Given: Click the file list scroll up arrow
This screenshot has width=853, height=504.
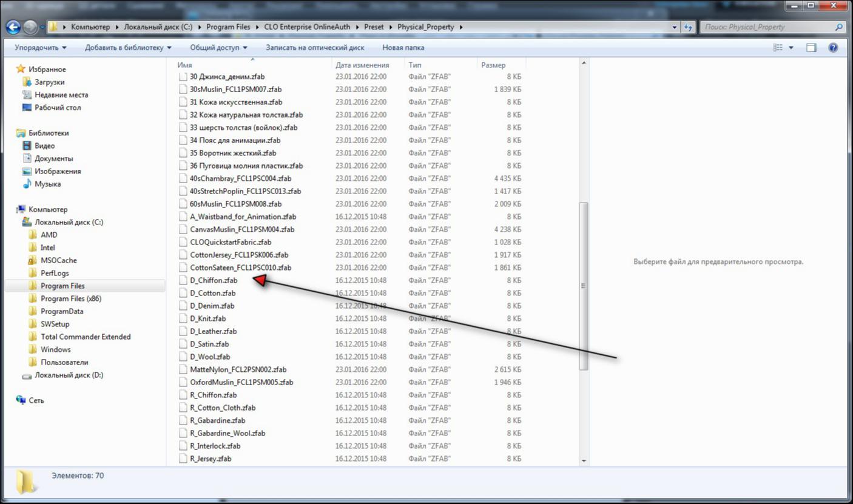Looking at the screenshot, I should (584, 63).
